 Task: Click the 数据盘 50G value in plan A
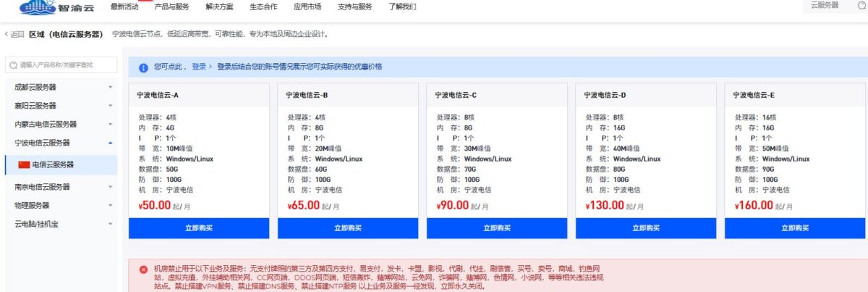coord(172,169)
